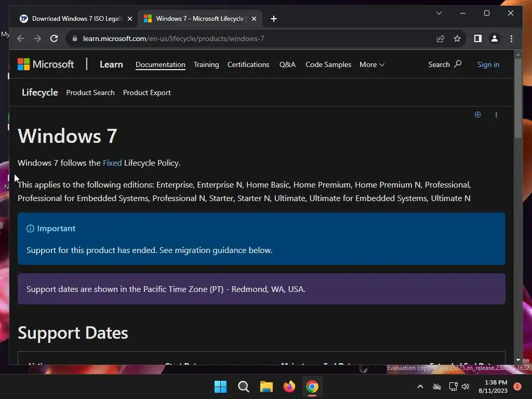Open the Learn home link

pyautogui.click(x=111, y=64)
